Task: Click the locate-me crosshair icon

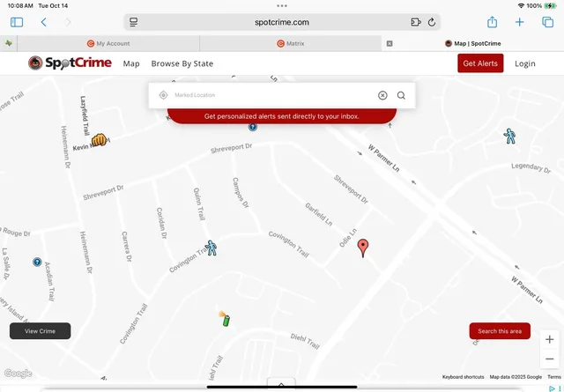Action: coord(163,95)
